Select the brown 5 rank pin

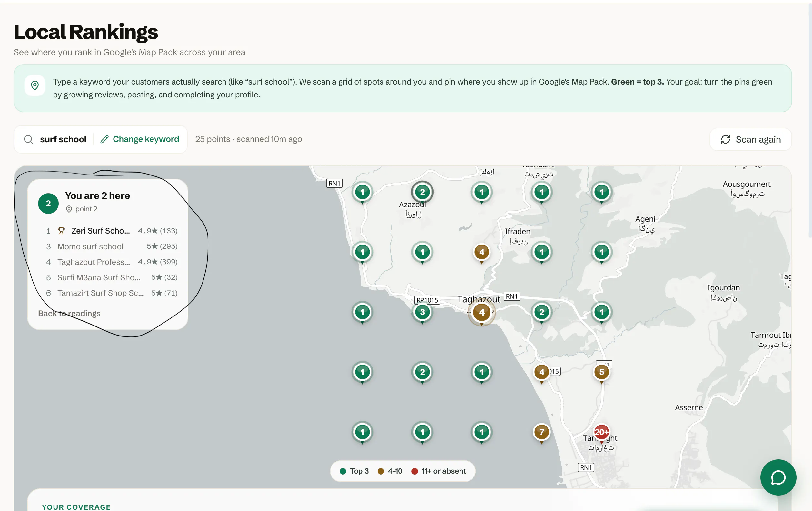[601, 373]
